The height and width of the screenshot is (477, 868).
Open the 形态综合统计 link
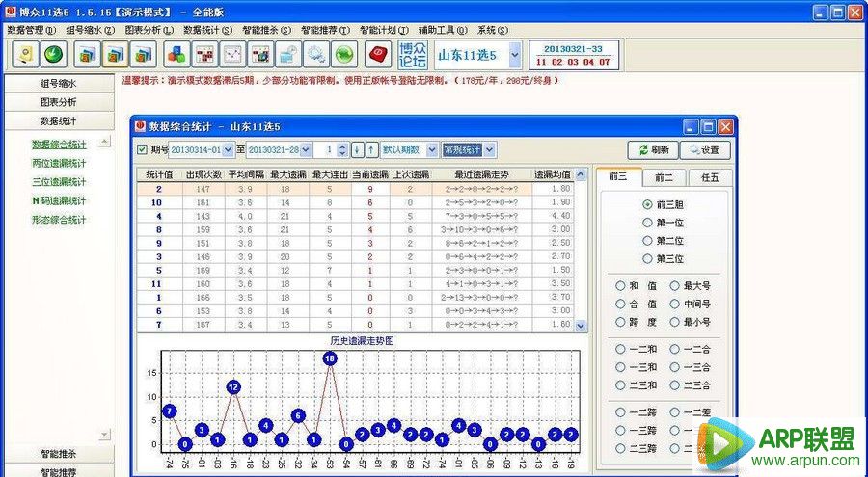pyautogui.click(x=59, y=220)
